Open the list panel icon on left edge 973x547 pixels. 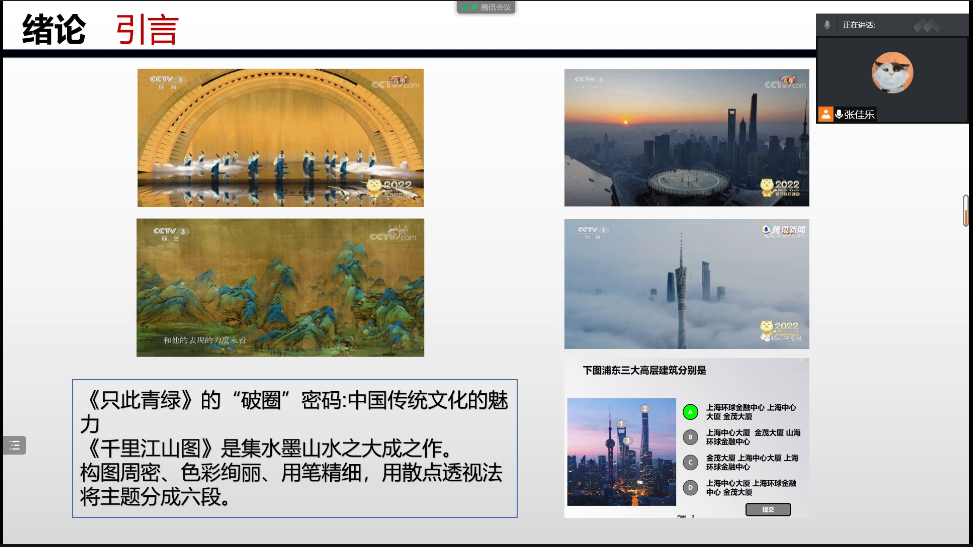pyautogui.click(x=14, y=445)
